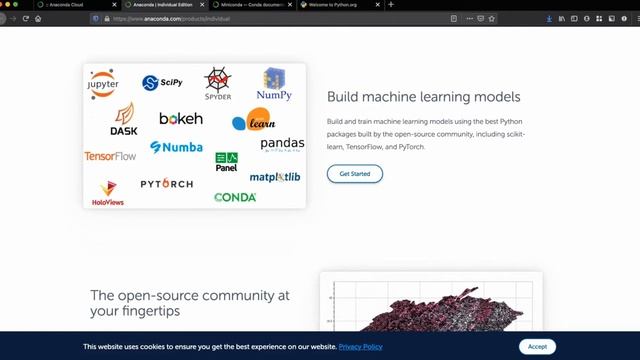Click the SciPy logo
The height and width of the screenshot is (360, 640).
pos(162,83)
